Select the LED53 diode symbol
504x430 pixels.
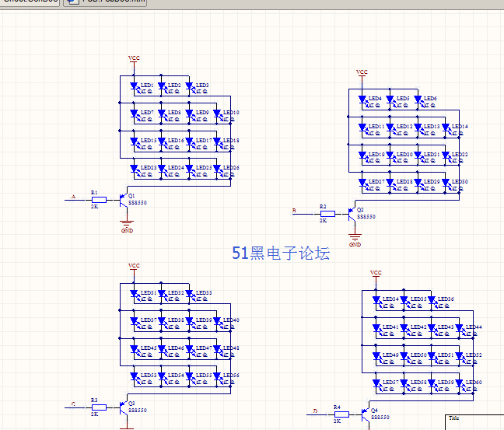click(134, 376)
